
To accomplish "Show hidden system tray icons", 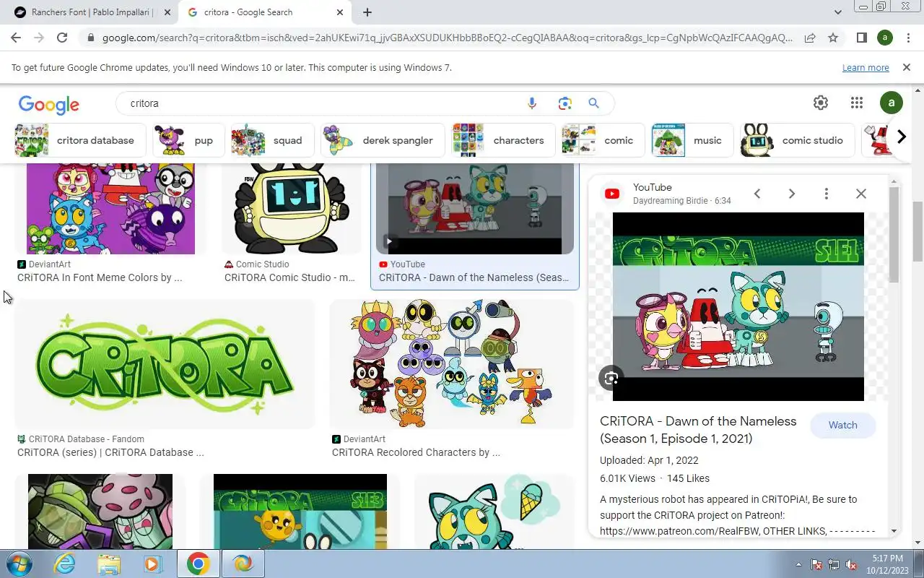I will click(x=798, y=564).
